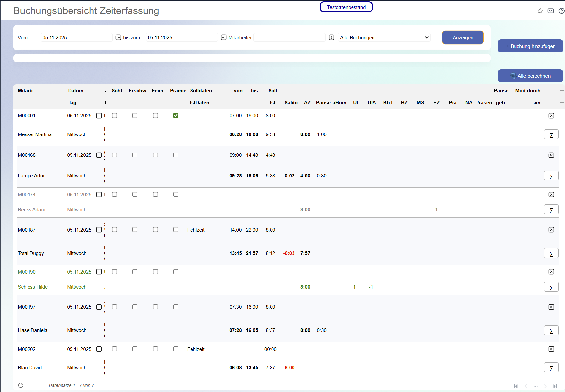Image resolution: width=565 pixels, height=392 pixels.
Task: Click the name Total Duggy
Action: (x=31, y=253)
